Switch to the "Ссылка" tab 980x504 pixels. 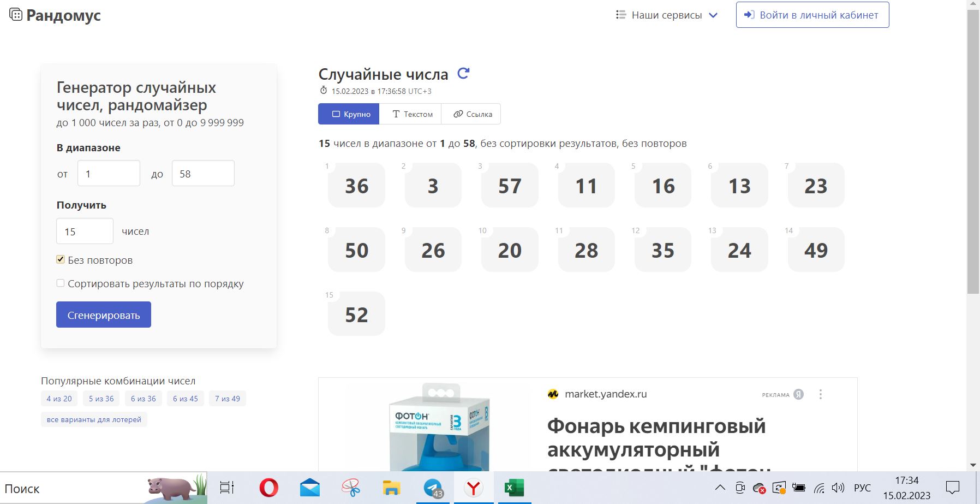[x=471, y=114]
